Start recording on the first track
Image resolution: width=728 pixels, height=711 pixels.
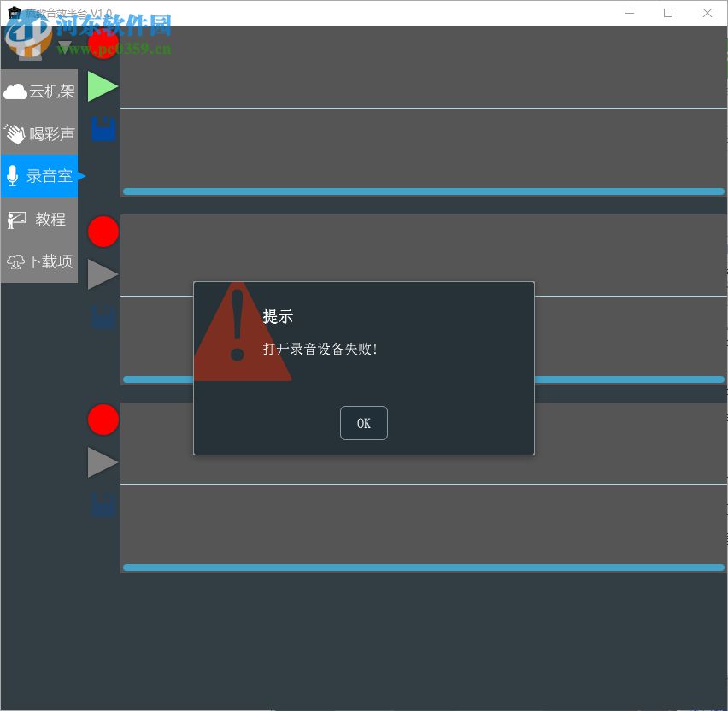pos(103,44)
